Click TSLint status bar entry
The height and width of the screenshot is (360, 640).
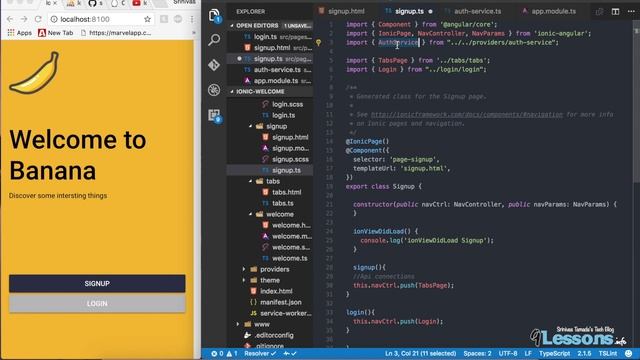(608, 353)
